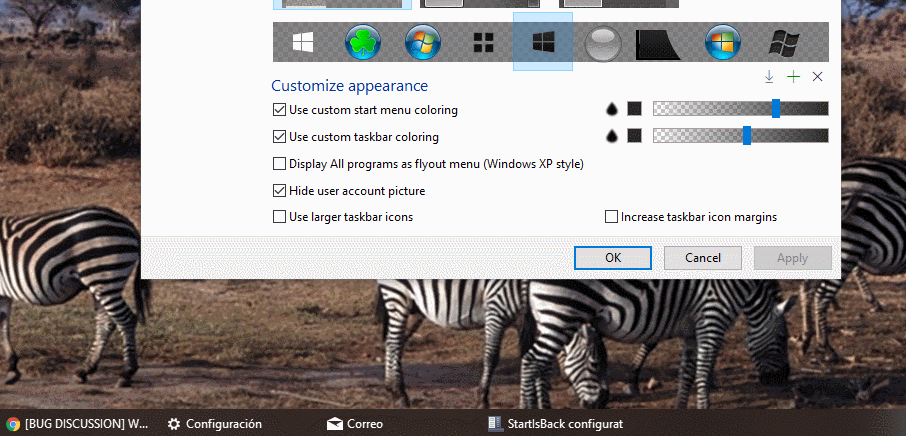Click the X remove icon beside green plus
Viewport: 906px width, 436px height.
click(x=817, y=77)
